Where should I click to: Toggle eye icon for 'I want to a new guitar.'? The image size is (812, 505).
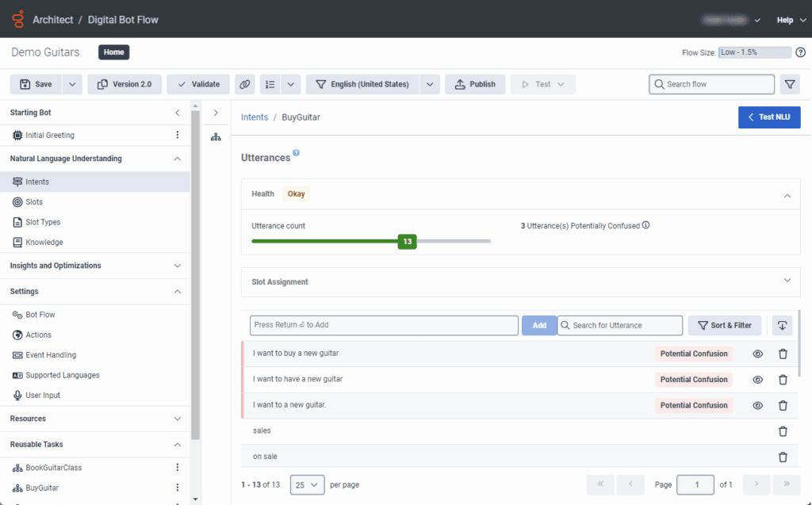(x=757, y=405)
